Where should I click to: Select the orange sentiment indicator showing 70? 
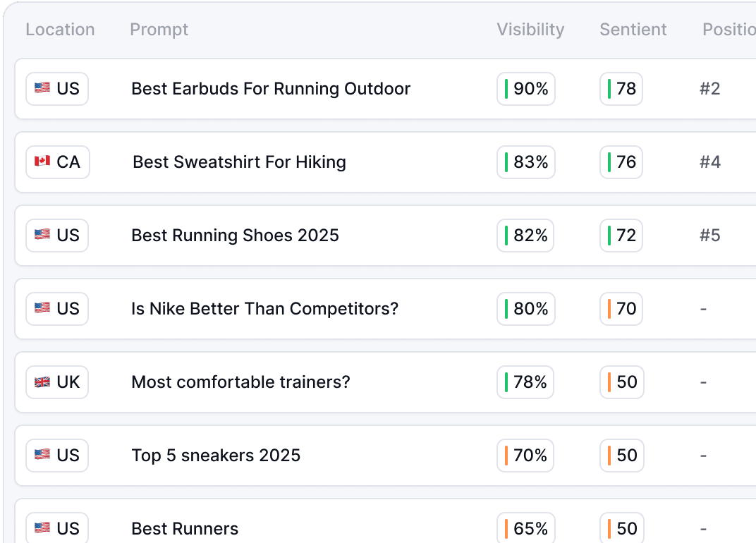(621, 309)
